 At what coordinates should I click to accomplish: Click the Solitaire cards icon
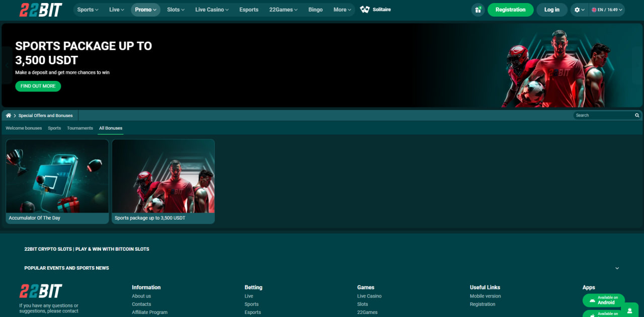[365, 10]
